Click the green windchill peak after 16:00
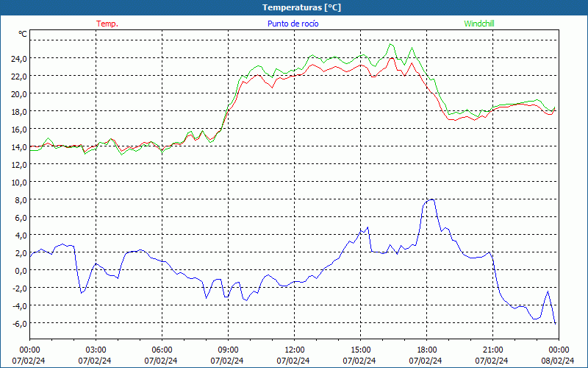 pos(391,44)
